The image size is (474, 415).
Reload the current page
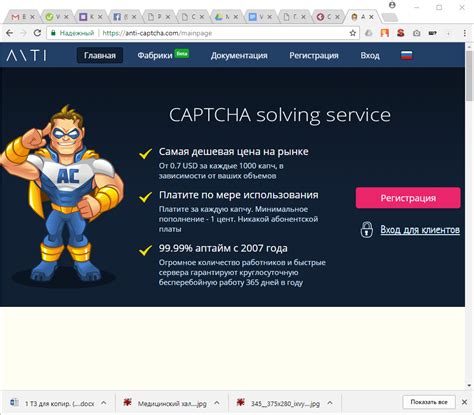37,33
